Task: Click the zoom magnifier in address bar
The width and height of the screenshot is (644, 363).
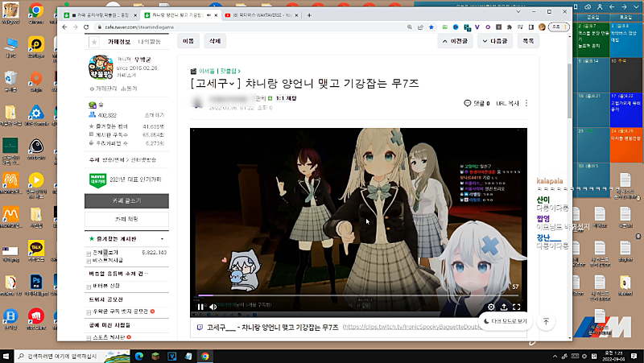Action: 410,27
